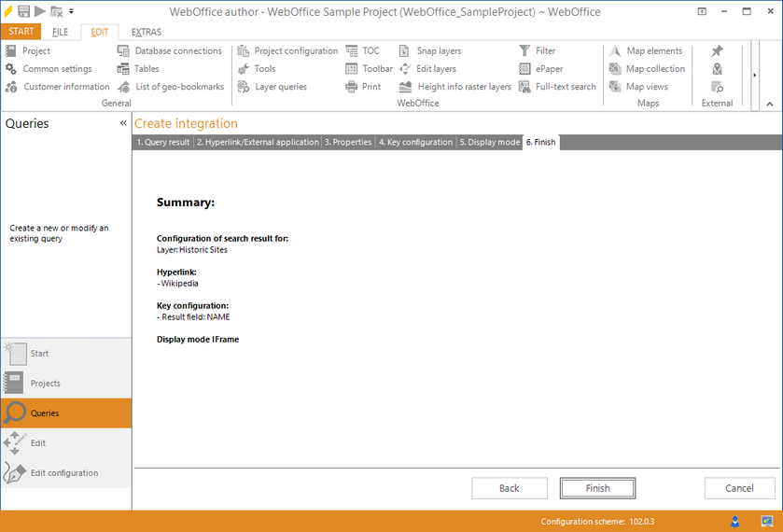Viewport: 783px width, 532px height.
Task: Go to step 4. Key configuration
Action: pos(415,143)
